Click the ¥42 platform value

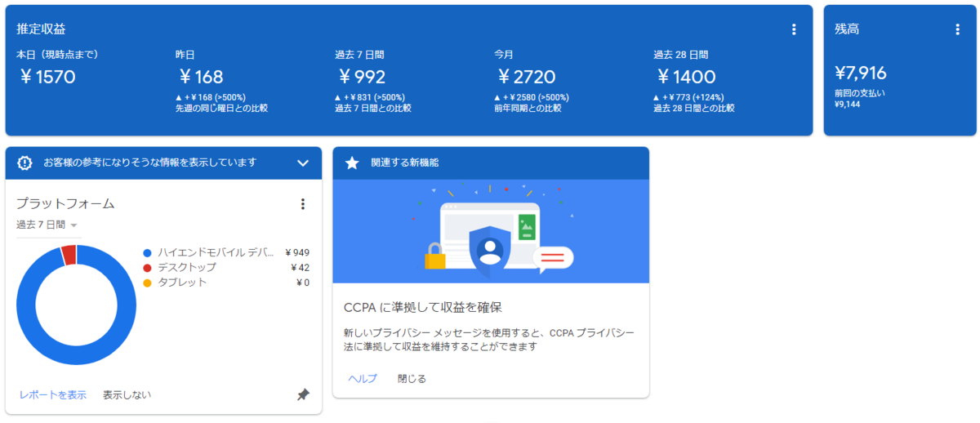[x=300, y=267]
